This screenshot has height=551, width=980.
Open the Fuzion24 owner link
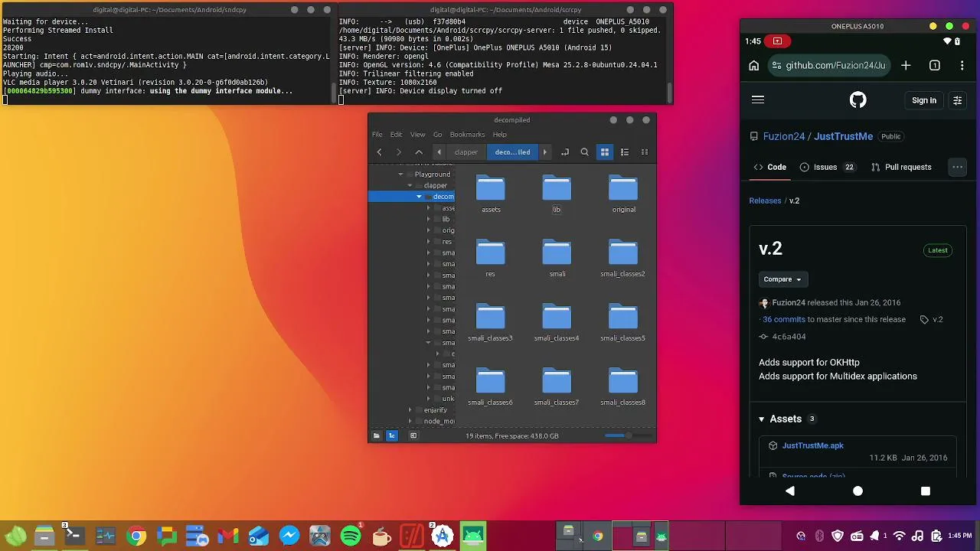pyautogui.click(x=784, y=136)
